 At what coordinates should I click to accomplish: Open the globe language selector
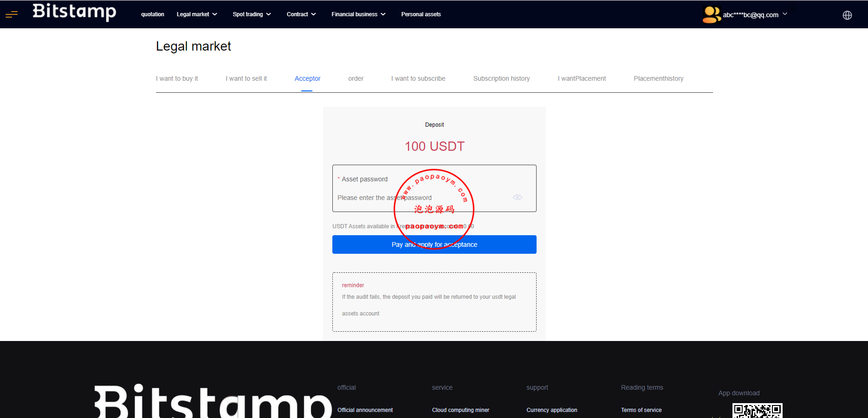(x=847, y=15)
